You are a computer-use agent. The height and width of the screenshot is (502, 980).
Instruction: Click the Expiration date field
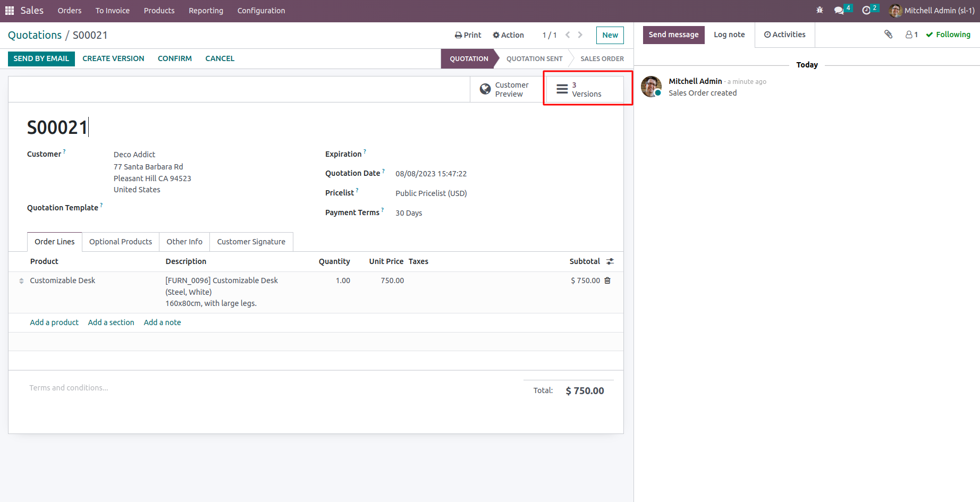pos(500,154)
